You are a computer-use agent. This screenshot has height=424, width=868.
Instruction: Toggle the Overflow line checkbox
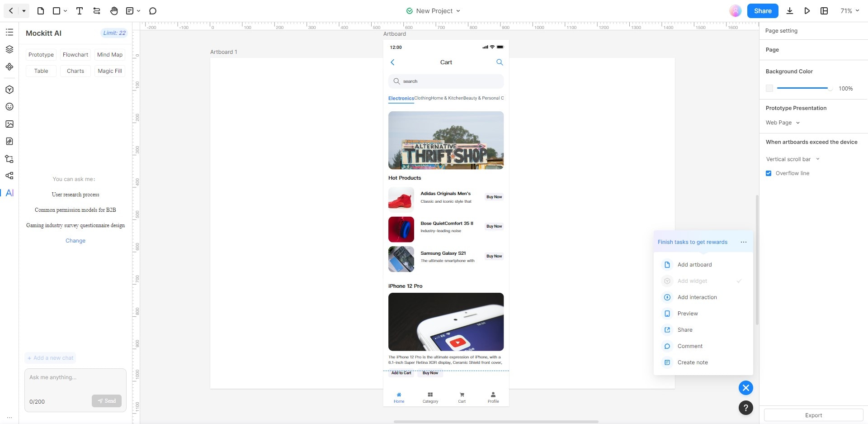769,173
